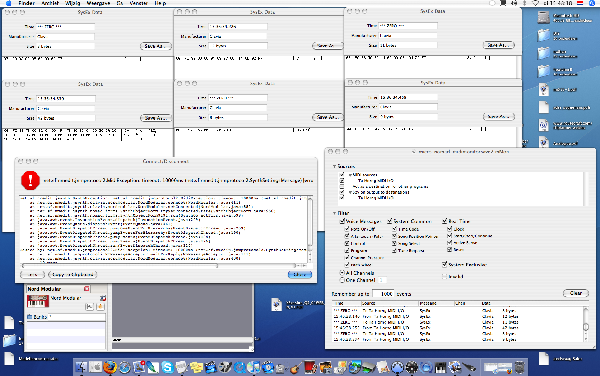The image size is (600, 376).
Task: Open the Apple menu
Action: click(8, 3)
